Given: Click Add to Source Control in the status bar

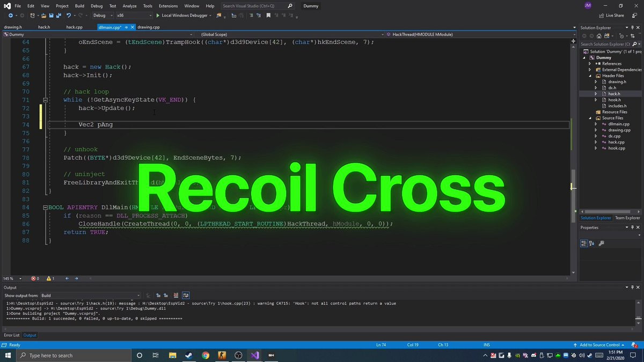Looking at the screenshot, I should [x=599, y=344].
